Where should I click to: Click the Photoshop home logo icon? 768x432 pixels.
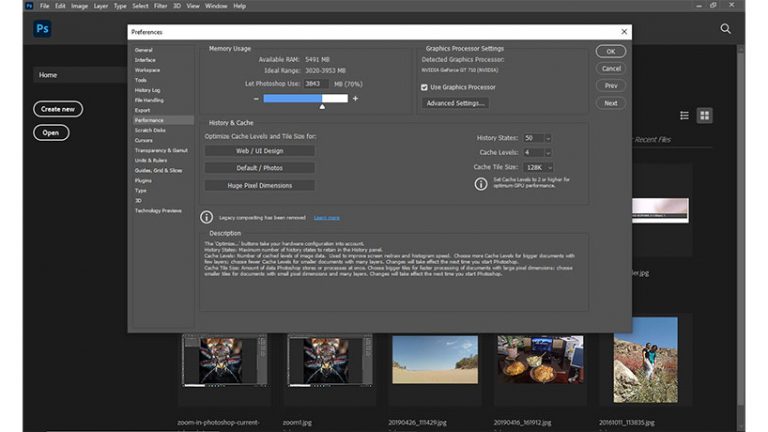coord(42,29)
